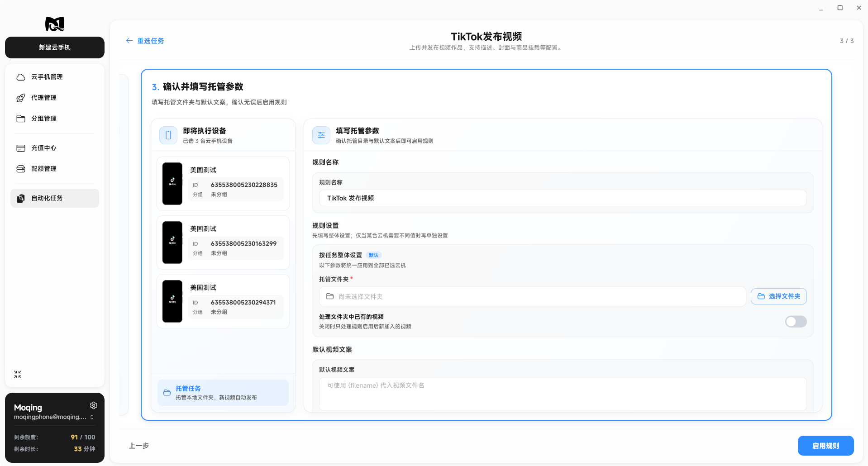Select device thumbnail with ID 635538005230294371
The image size is (868, 466).
coord(172,301)
